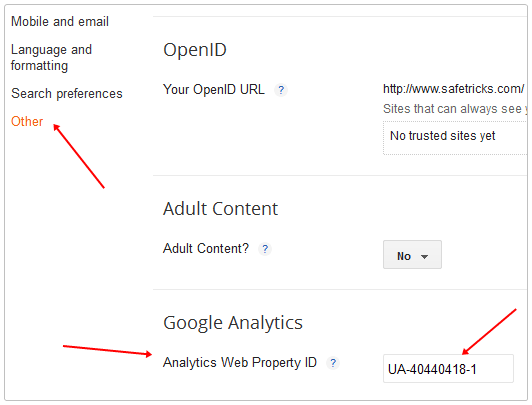
Task: Click the Adult Content section heading
Action: (221, 209)
